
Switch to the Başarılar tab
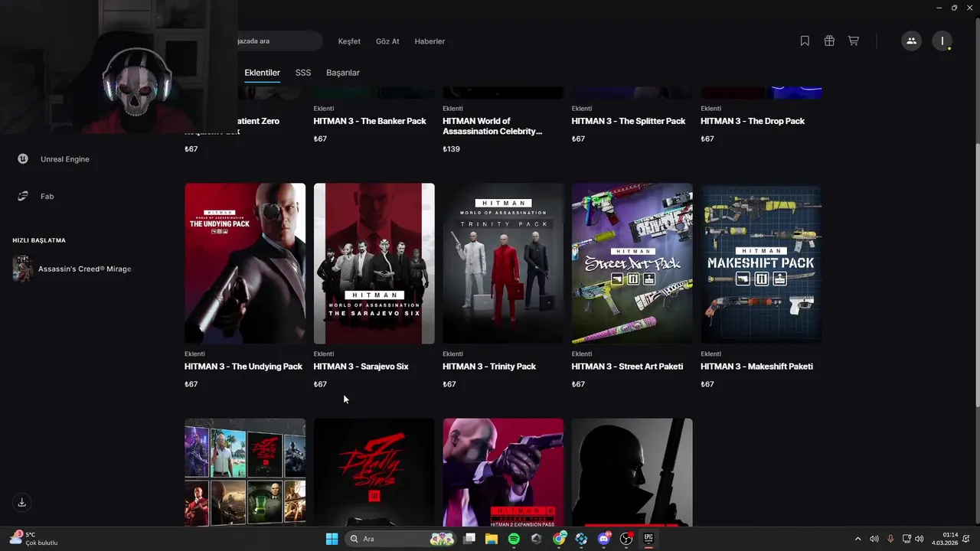click(x=343, y=73)
